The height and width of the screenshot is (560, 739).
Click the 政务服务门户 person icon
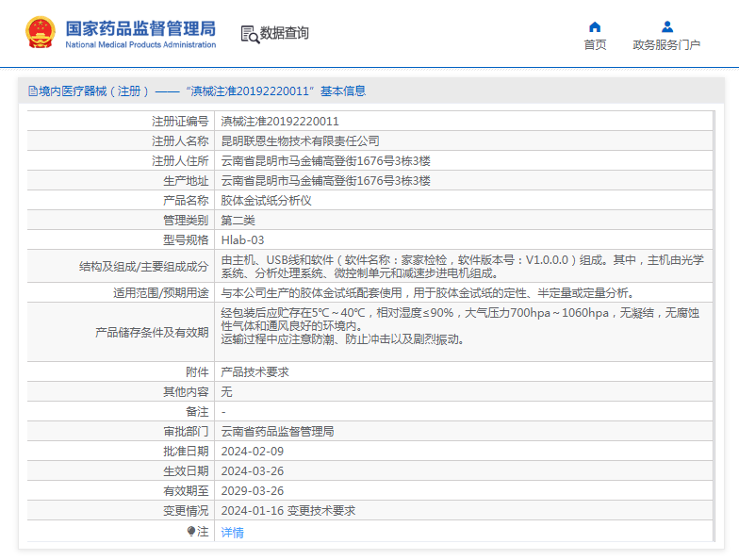(667, 26)
